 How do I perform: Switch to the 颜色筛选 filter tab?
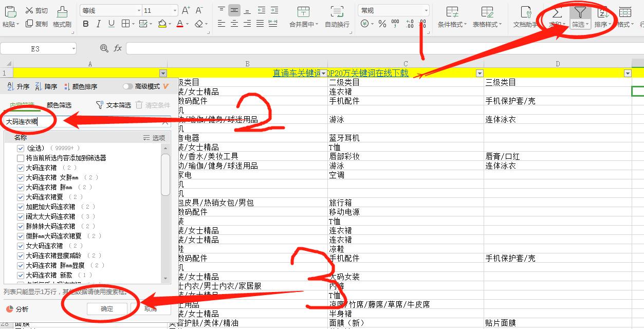click(x=58, y=104)
